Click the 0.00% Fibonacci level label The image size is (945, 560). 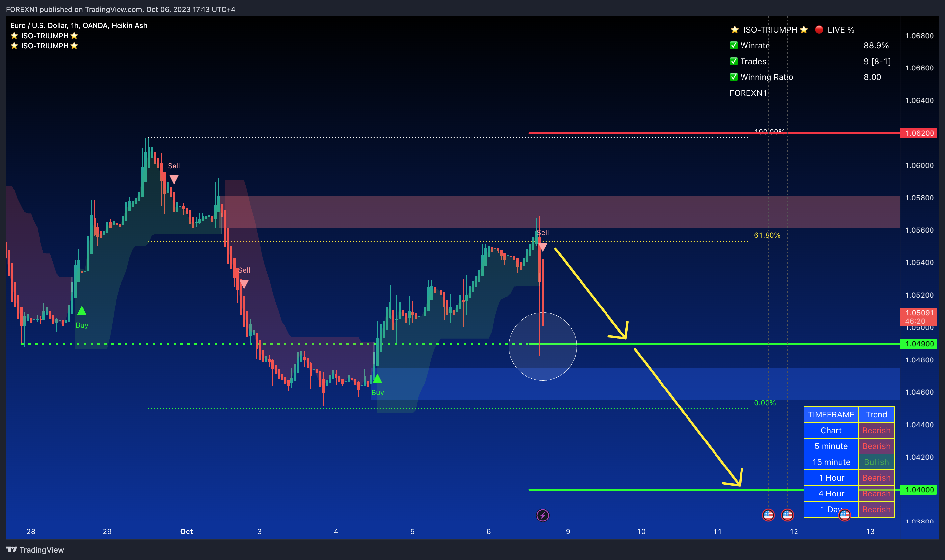coord(765,403)
